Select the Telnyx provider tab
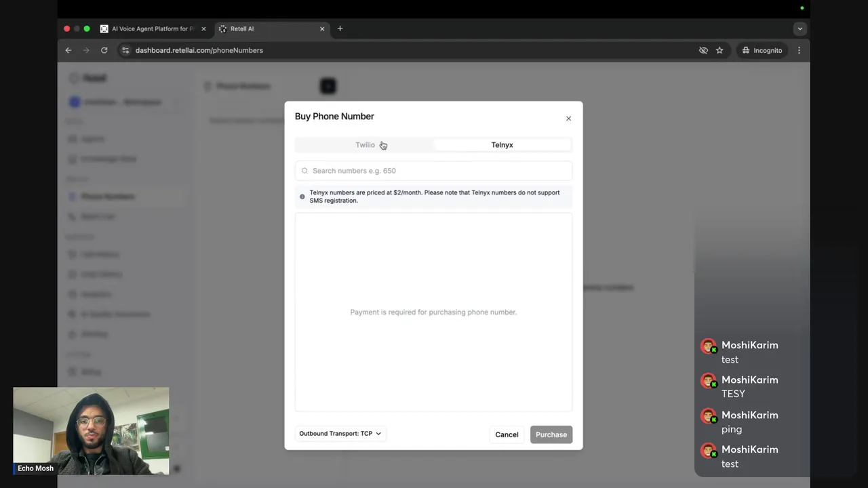 502,145
